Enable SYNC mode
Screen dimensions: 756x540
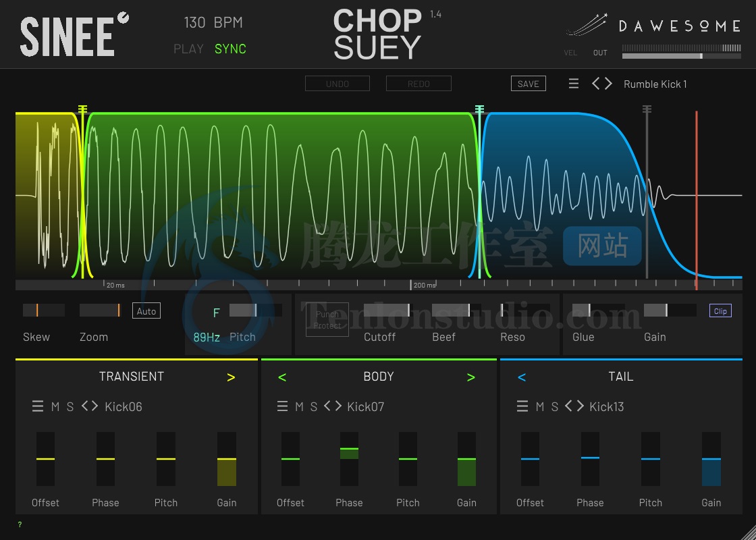click(x=230, y=49)
